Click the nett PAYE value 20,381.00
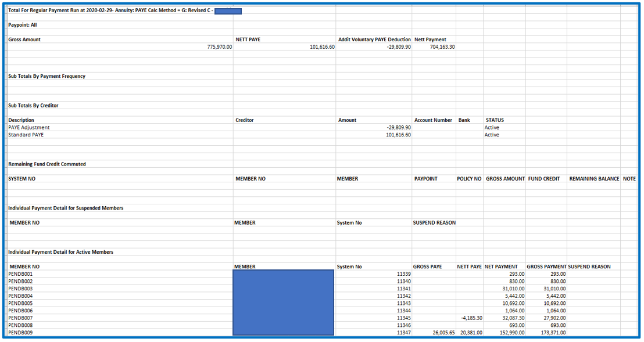Image resolution: width=644 pixels, height=342 pixels. point(471,333)
